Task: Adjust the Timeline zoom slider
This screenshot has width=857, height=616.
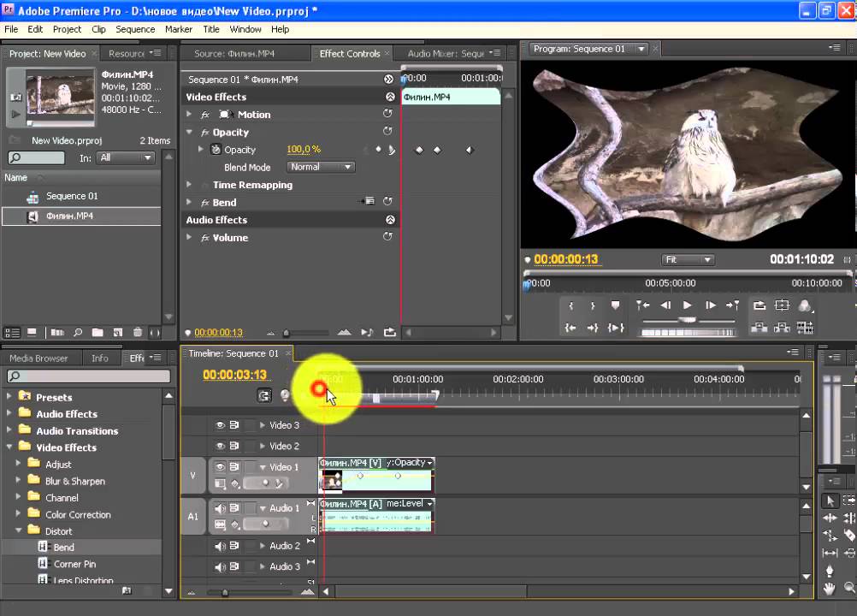Action: (225, 593)
